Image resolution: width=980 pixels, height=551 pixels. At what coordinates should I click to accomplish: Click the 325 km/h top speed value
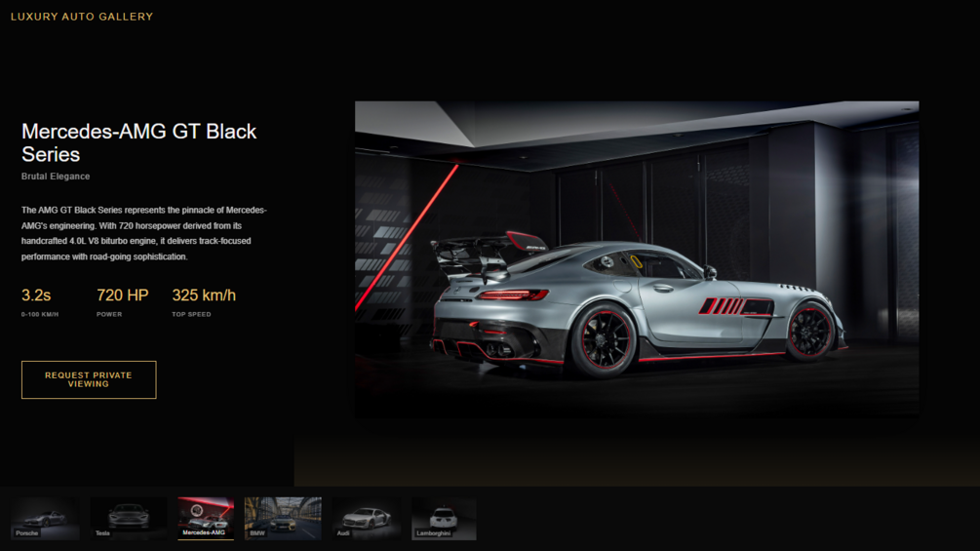[204, 295]
